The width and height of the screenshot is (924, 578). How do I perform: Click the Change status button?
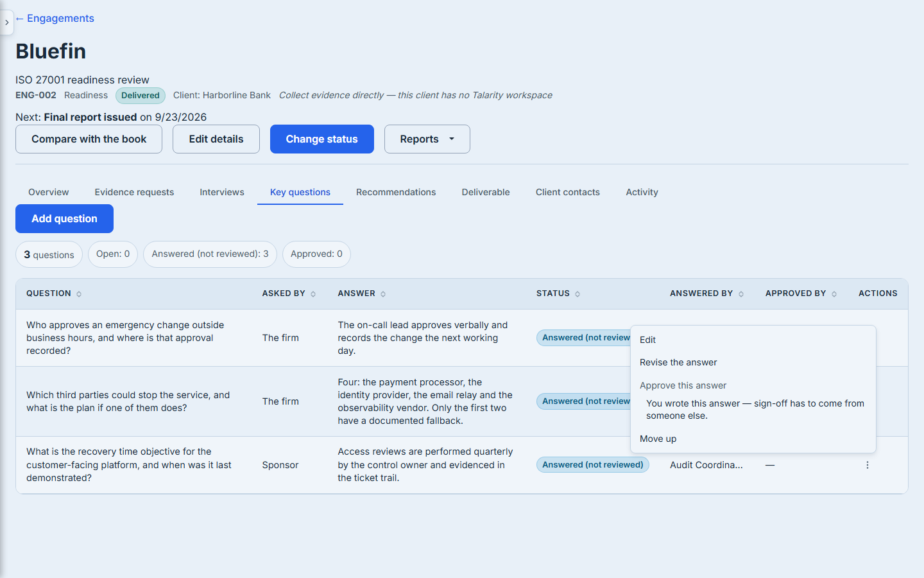click(322, 139)
